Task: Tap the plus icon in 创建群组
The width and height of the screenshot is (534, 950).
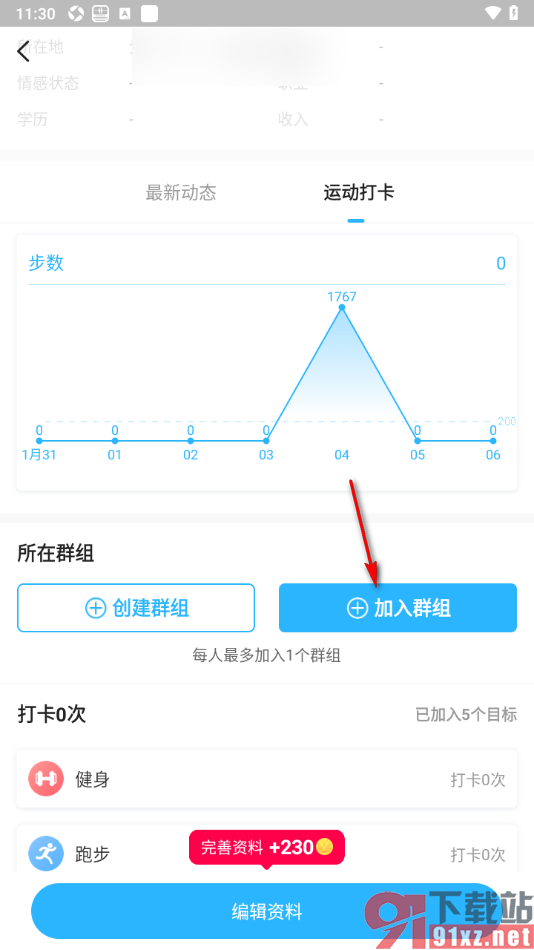Action: (x=95, y=608)
